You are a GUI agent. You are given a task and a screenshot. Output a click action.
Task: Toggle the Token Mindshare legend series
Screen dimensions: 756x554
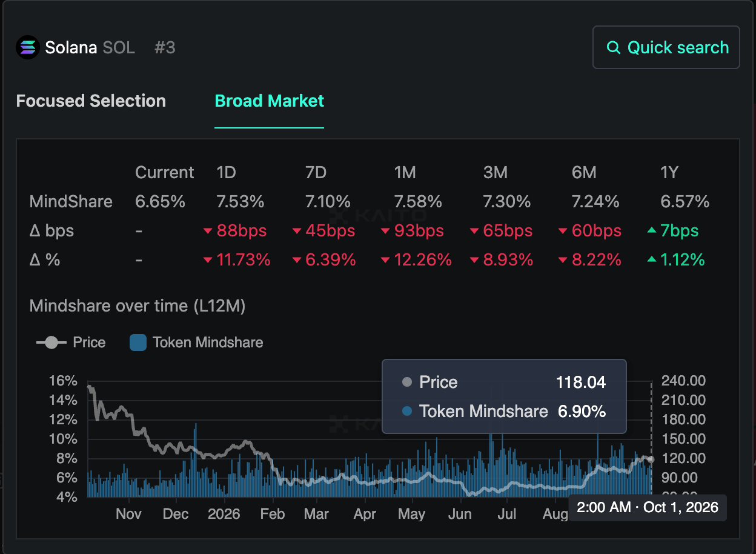pos(196,342)
